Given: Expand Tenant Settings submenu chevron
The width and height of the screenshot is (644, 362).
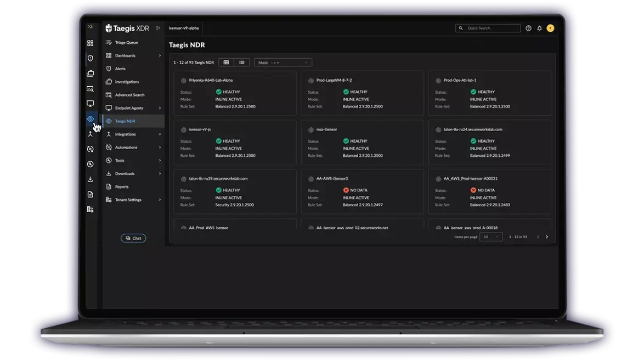Looking at the screenshot, I should [160, 200].
